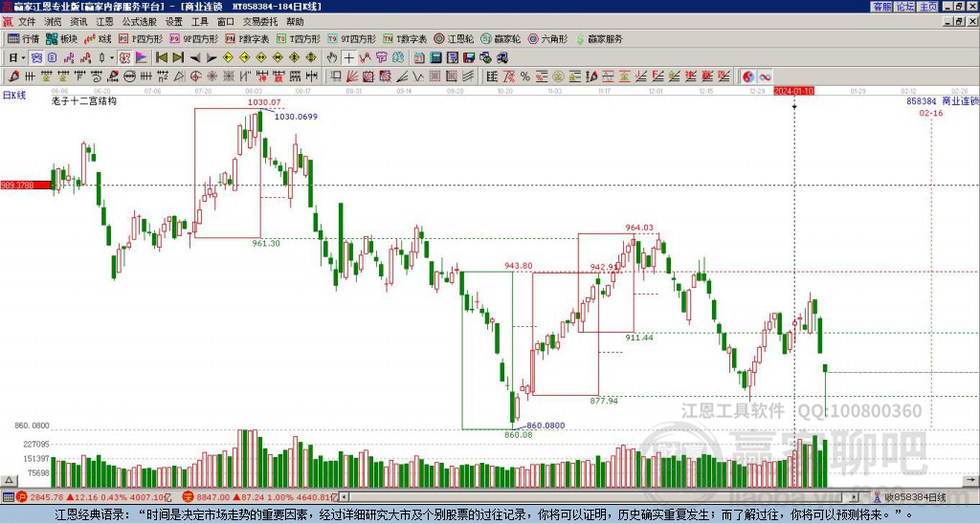Expand the candlestick style dropdown arrow
The height and width of the screenshot is (524, 980).
pos(111,57)
